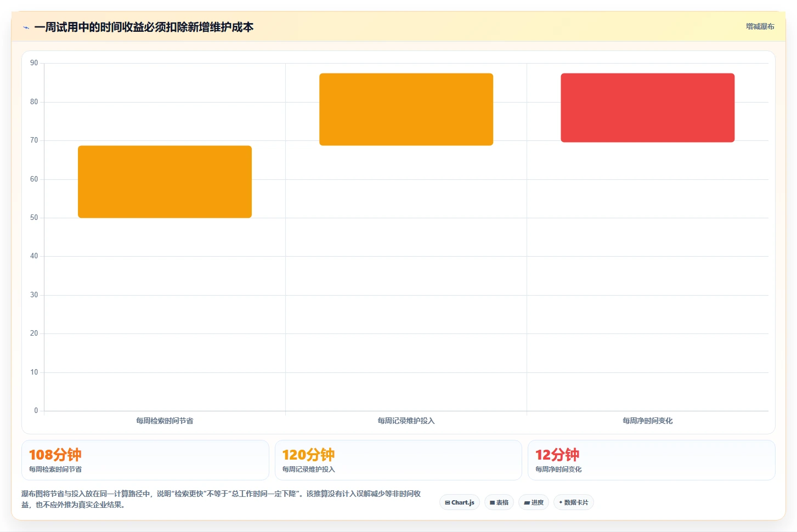Click the 120分钟 stat card
The width and height of the screenshot is (797, 532).
coord(398,460)
